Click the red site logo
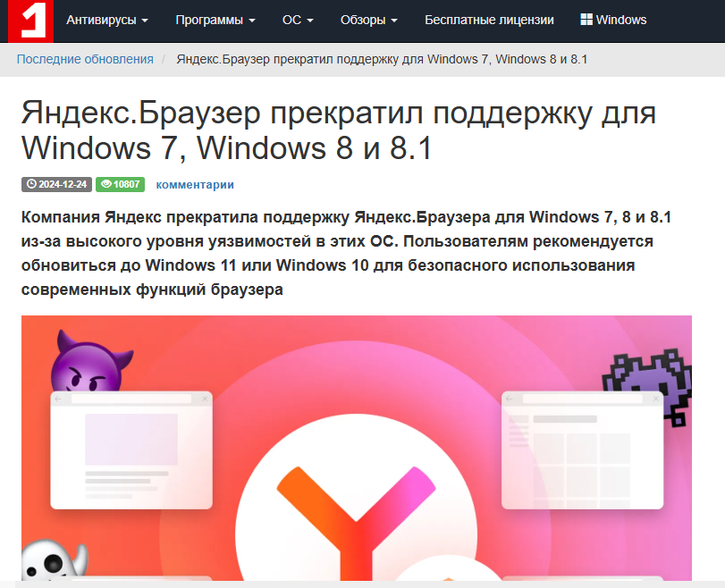 coord(30,21)
